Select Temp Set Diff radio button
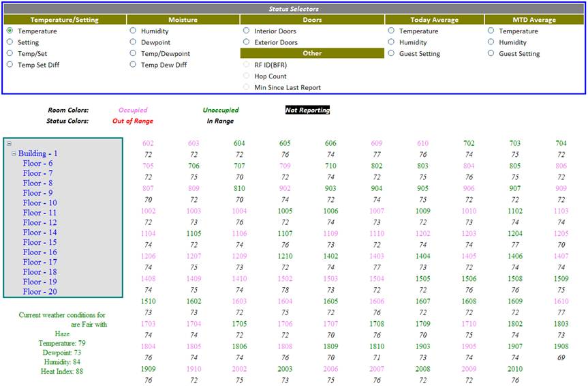 [x=10, y=64]
